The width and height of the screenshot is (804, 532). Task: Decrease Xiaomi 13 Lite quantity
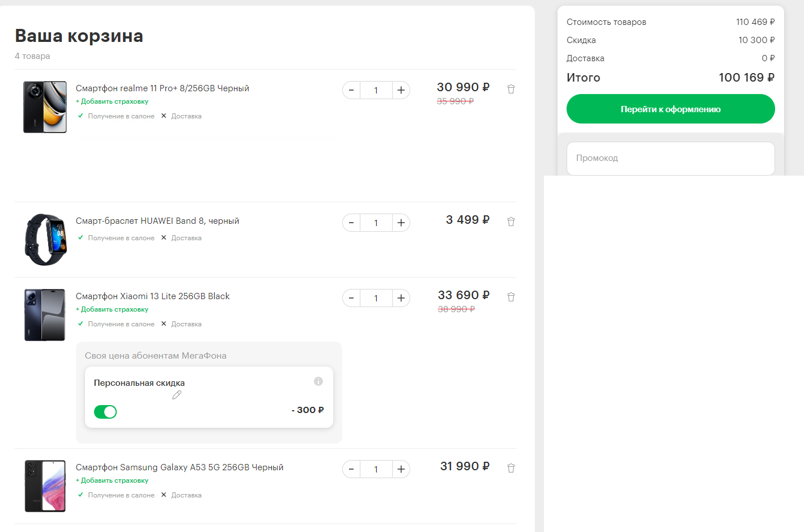coord(351,298)
